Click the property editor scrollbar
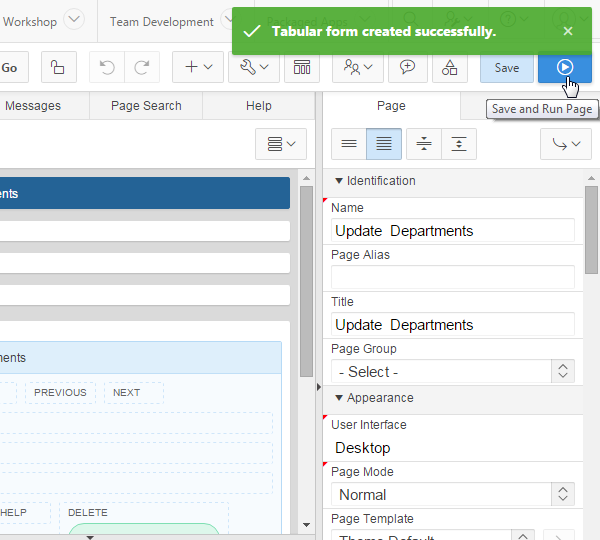 pos(591,230)
